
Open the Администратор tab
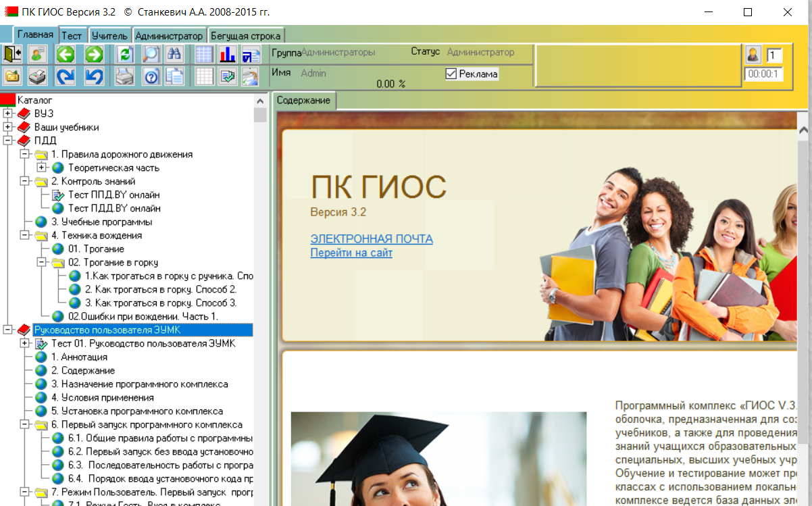(169, 36)
